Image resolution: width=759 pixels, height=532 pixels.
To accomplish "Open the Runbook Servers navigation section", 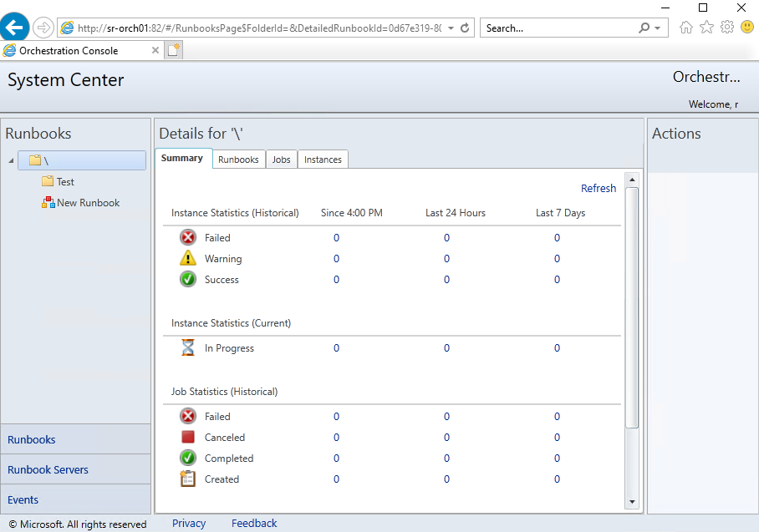I will point(48,469).
